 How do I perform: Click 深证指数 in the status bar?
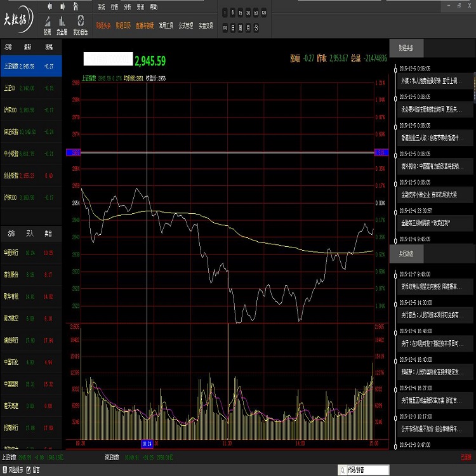[112, 457]
